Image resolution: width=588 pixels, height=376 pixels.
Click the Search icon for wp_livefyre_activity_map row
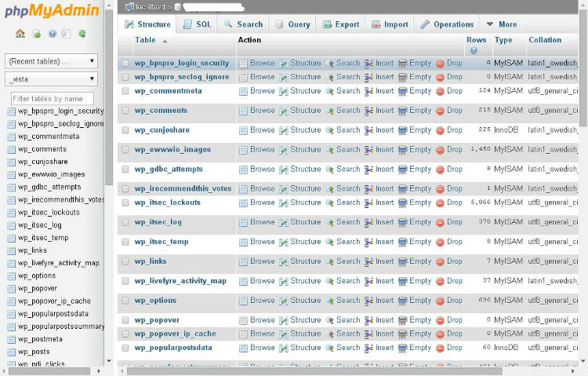pyautogui.click(x=329, y=281)
